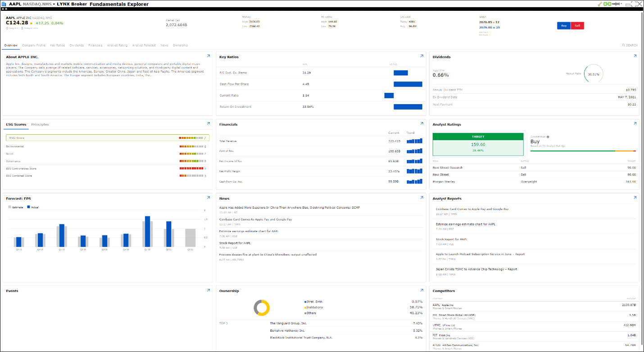Click the Ex-Dividend Date row

[x=534, y=97]
